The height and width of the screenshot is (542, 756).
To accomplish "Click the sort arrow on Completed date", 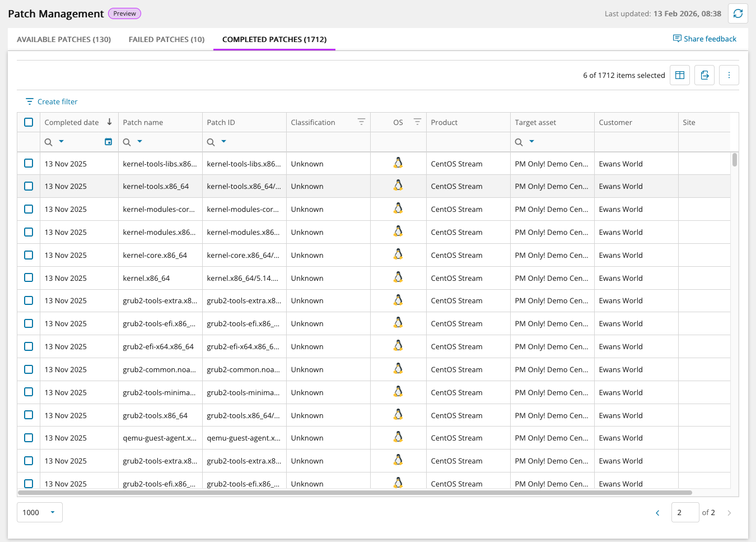I will coord(109,122).
